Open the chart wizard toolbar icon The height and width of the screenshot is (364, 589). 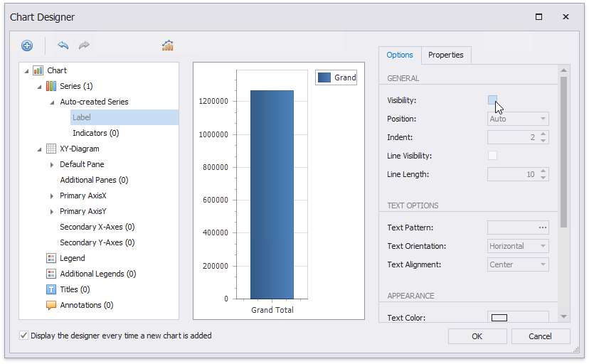tap(168, 45)
